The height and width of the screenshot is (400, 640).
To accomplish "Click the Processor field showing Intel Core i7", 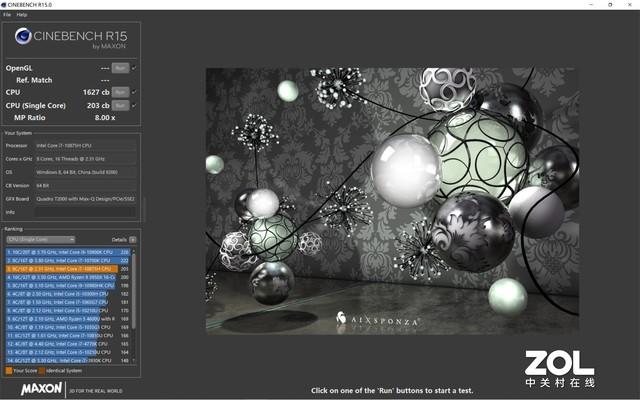I will coord(85,145).
